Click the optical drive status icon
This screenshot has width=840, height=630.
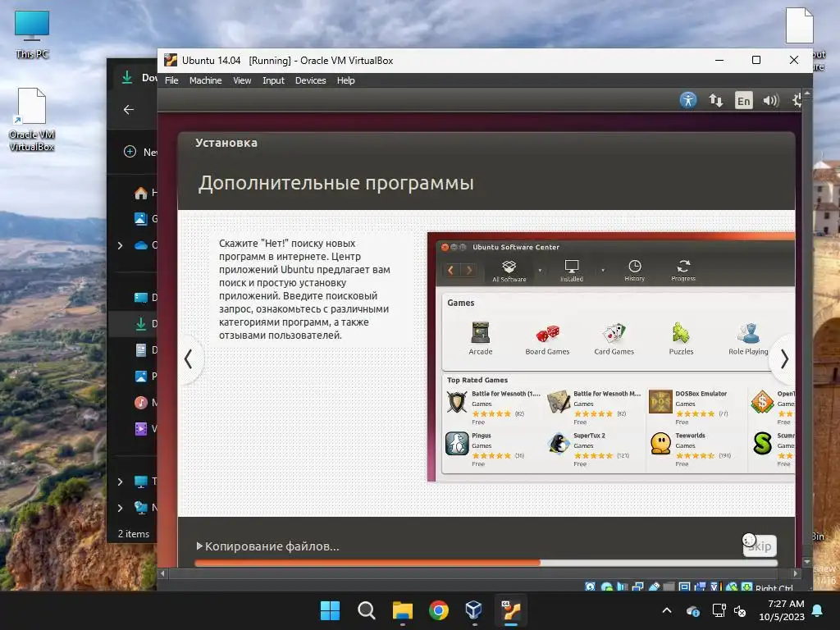[x=606, y=587]
